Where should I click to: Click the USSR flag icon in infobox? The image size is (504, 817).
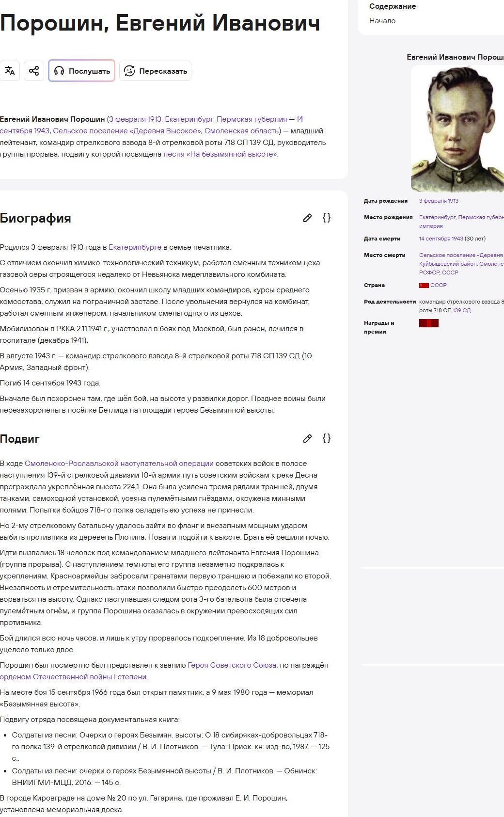pyautogui.click(x=424, y=286)
